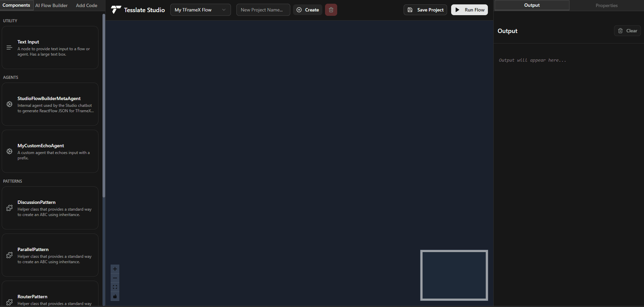The height and width of the screenshot is (307, 644).
Task: Switch to the AI Flow Builder tab
Action: (51, 5)
